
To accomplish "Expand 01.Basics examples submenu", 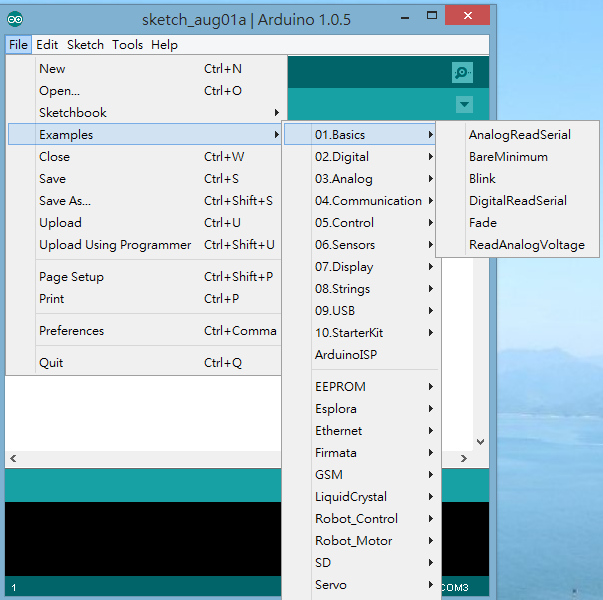I will point(360,135).
